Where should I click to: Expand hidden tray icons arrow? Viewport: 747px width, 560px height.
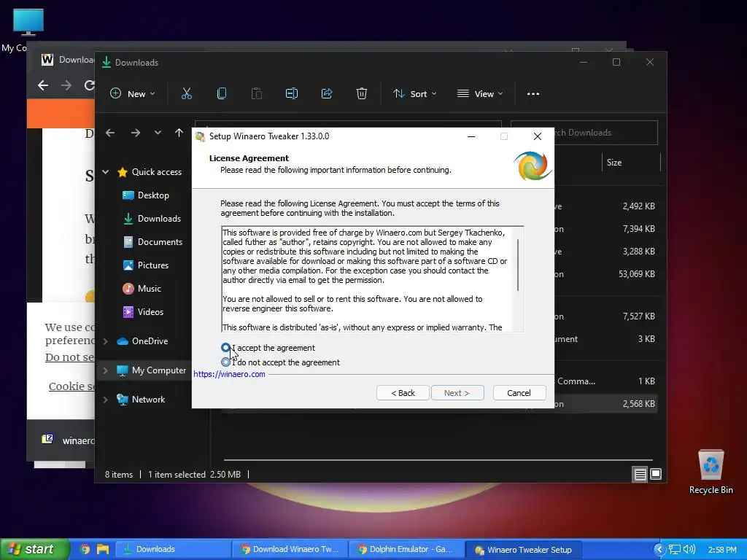pyautogui.click(x=659, y=550)
